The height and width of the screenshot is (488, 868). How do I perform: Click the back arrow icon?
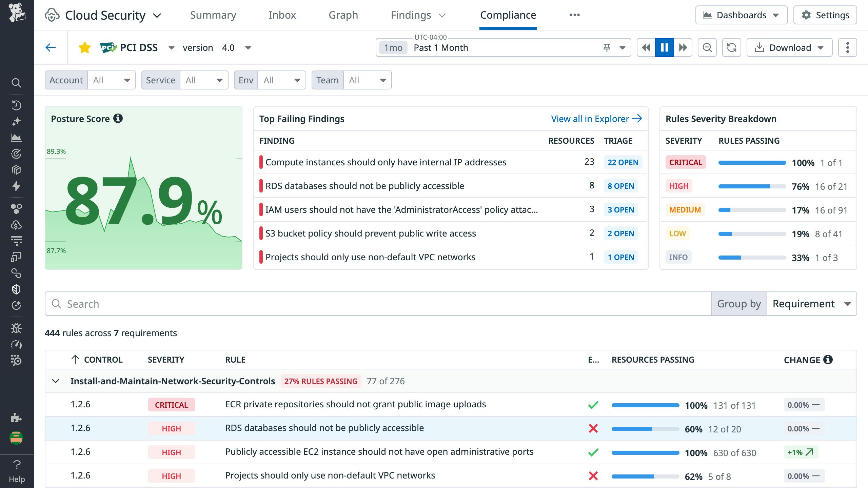51,47
